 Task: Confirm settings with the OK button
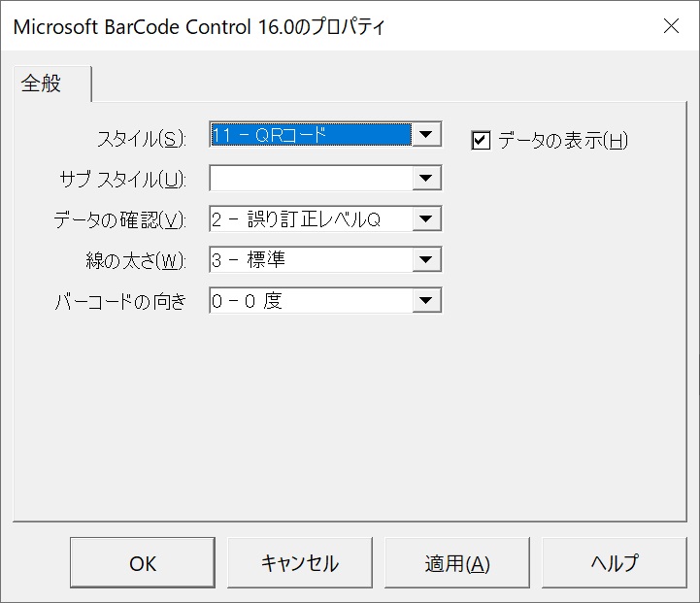point(143,563)
